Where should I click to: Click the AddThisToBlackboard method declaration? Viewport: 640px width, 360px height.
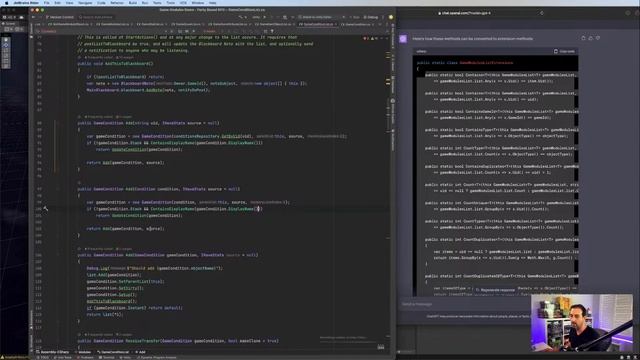(x=115, y=64)
